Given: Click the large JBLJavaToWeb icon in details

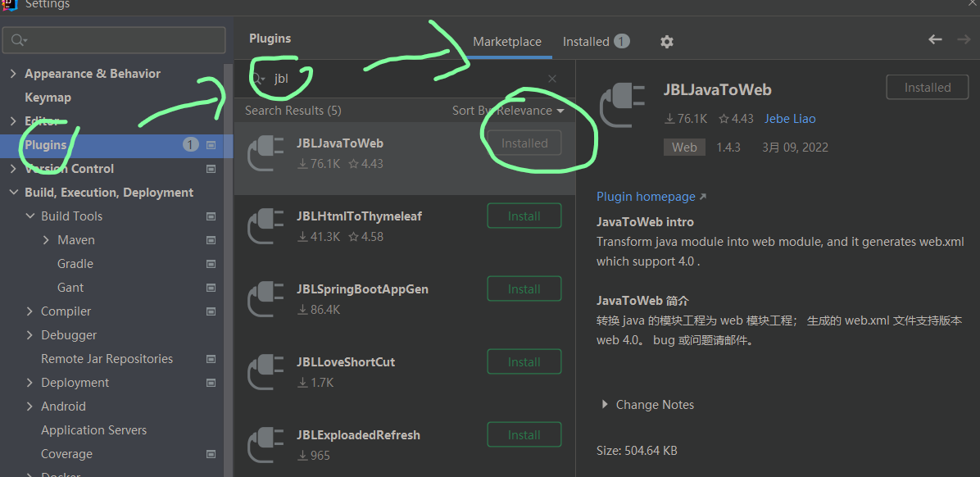Looking at the screenshot, I should (622, 105).
